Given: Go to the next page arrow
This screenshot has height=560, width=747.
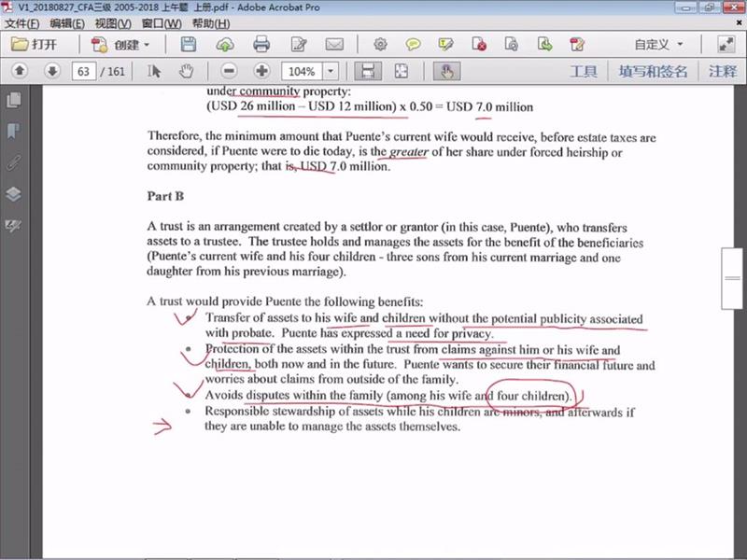Looking at the screenshot, I should 52,71.
